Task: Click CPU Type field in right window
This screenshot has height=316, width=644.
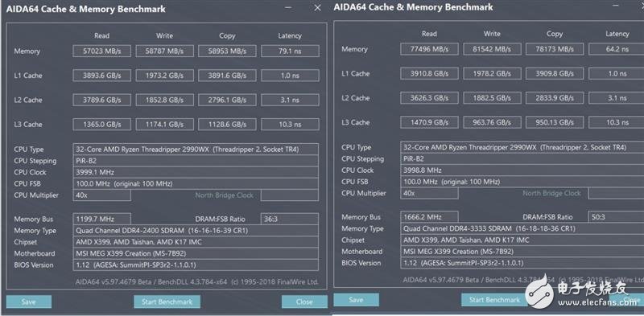Action: pyautogui.click(x=522, y=147)
